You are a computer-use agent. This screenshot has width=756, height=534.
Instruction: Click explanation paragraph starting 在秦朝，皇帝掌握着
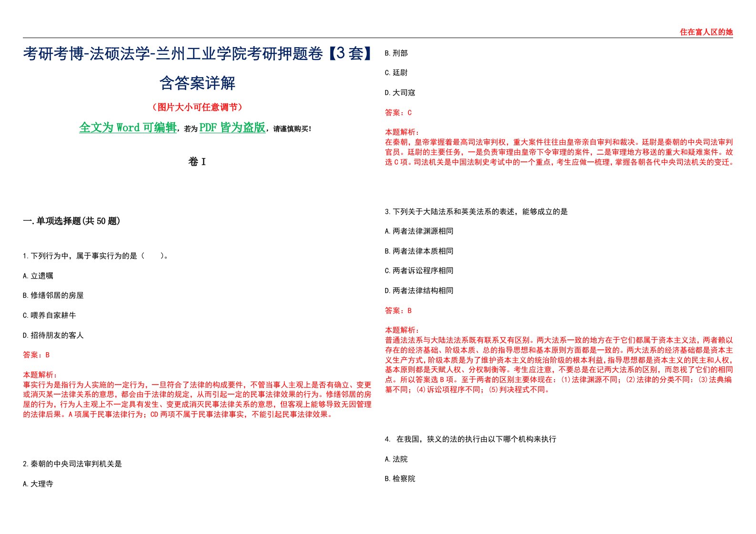tap(559, 152)
